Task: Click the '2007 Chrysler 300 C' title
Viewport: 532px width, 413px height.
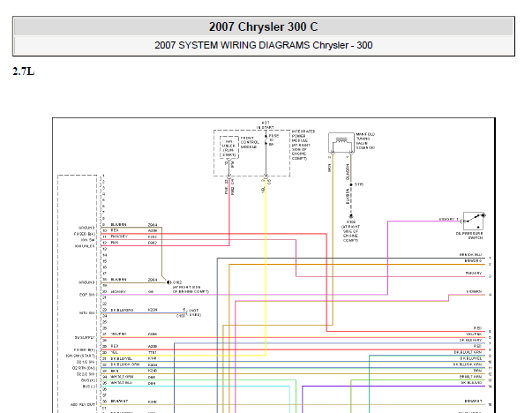Action: pyautogui.click(x=263, y=26)
